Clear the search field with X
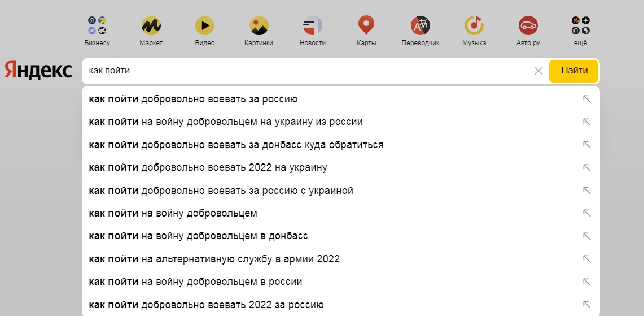 pos(538,71)
